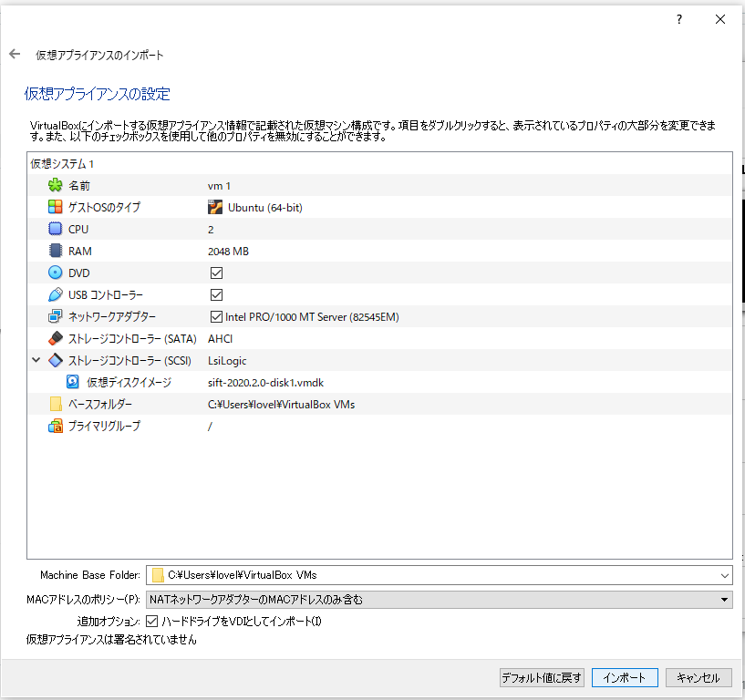Select the AHCI controller value
The height and width of the screenshot is (700, 745).
pos(220,338)
